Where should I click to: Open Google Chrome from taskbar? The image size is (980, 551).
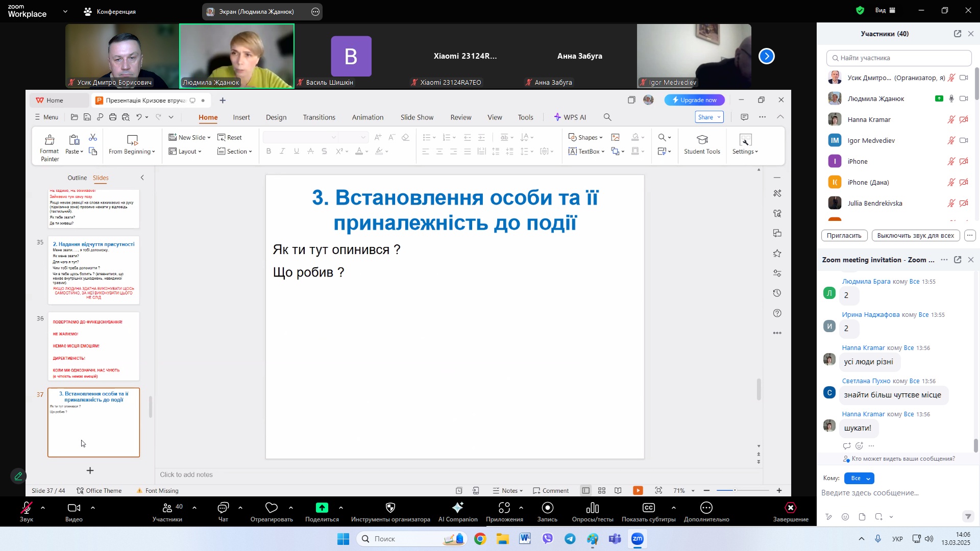point(480,539)
